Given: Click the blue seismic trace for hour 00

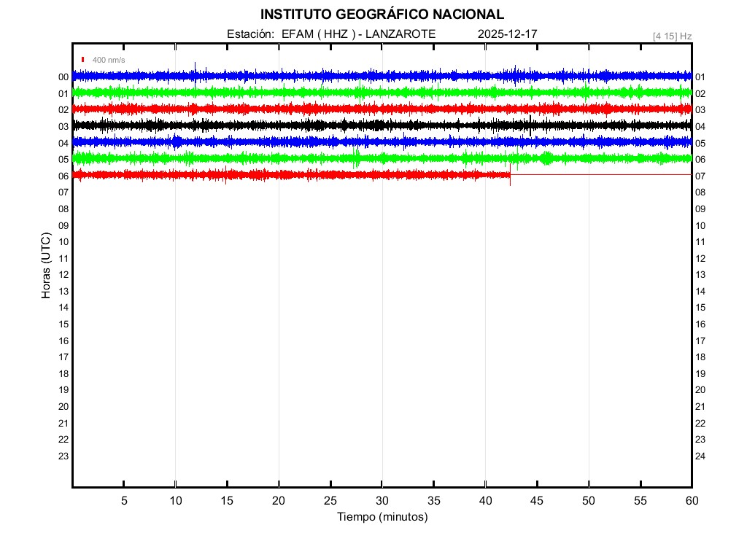Looking at the screenshot, I should 292,76.
